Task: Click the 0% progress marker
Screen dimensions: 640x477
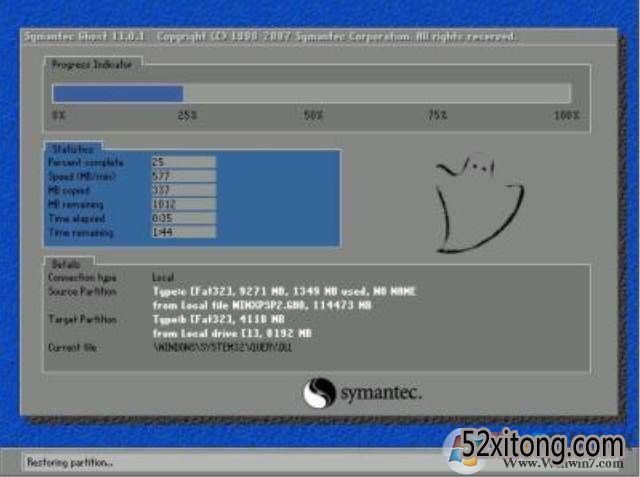Action: [x=59, y=115]
